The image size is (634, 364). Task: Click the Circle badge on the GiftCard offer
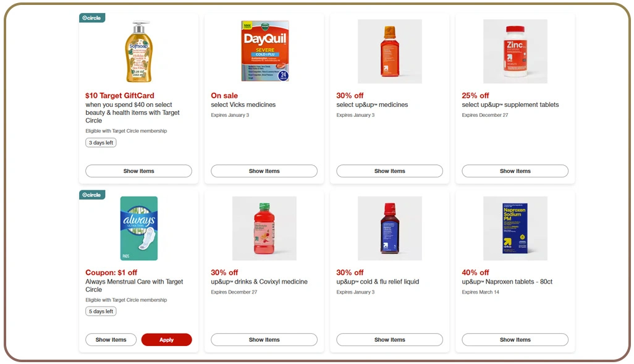pos(91,17)
